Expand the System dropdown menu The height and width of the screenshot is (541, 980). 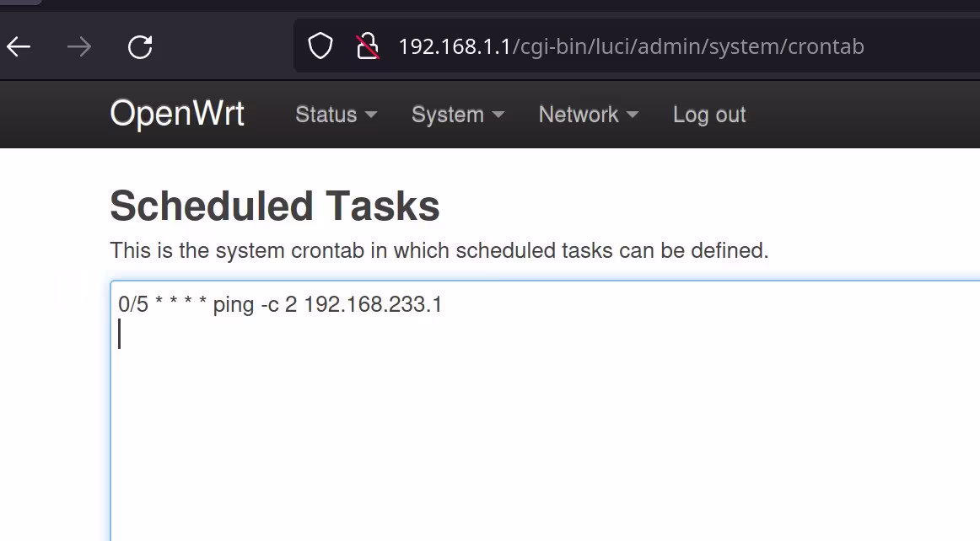click(x=457, y=115)
